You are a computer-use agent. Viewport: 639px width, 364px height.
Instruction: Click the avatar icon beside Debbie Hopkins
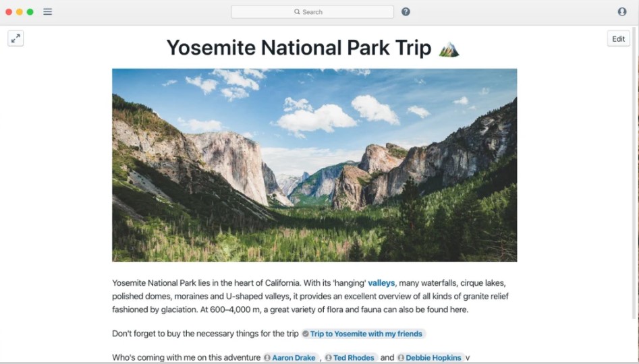point(401,358)
